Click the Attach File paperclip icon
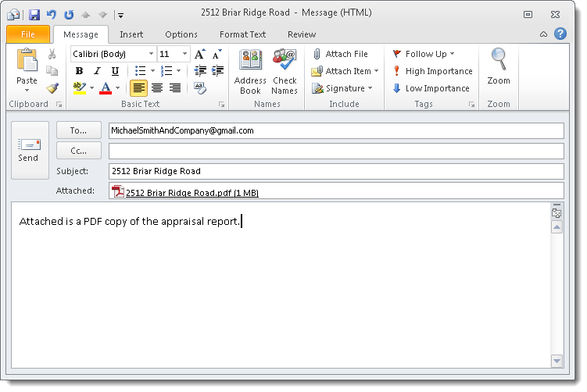This screenshot has width=587, height=392. point(317,54)
